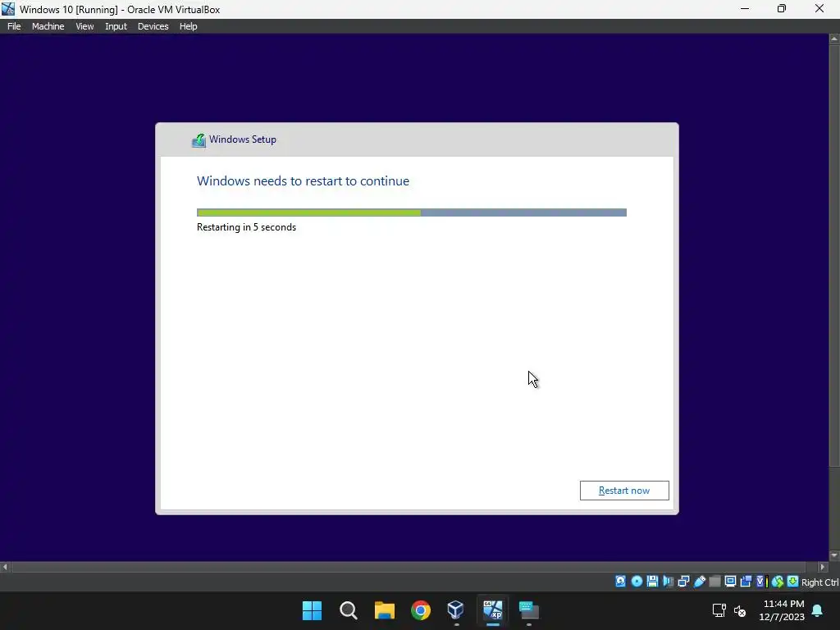This screenshot has width=840, height=630.
Task: Open the last taskbar app icon
Action: 529,610
